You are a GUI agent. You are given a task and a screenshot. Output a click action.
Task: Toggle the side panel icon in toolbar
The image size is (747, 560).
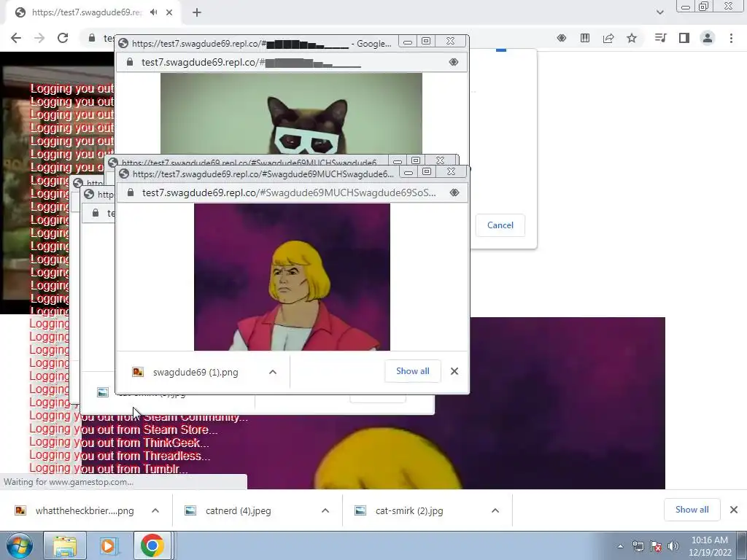coord(684,38)
